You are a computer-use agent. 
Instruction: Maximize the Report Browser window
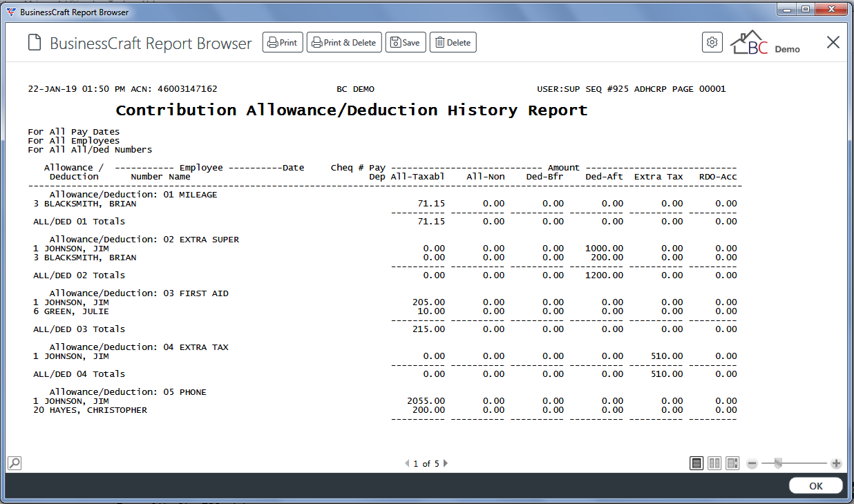[805, 10]
